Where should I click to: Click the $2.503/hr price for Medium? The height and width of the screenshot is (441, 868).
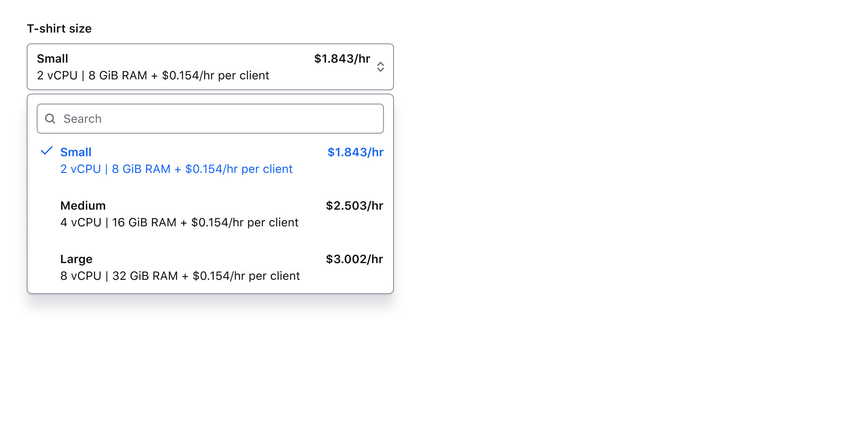point(354,205)
